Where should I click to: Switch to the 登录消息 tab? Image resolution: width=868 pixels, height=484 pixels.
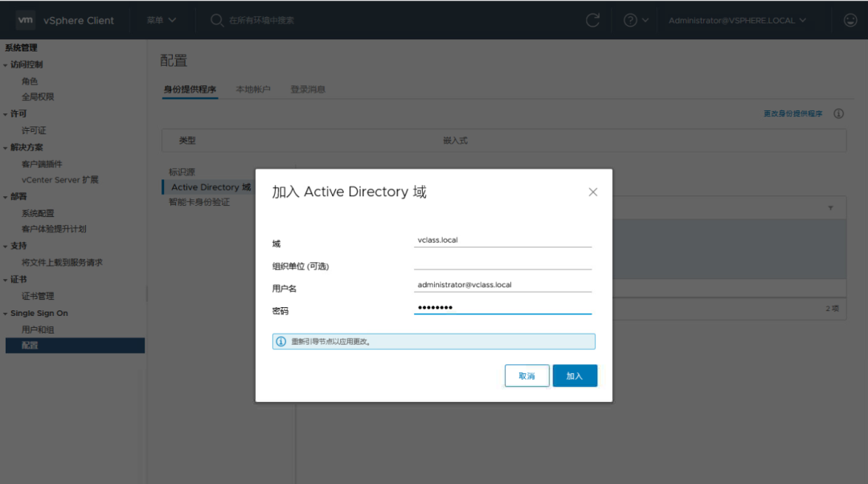click(308, 89)
